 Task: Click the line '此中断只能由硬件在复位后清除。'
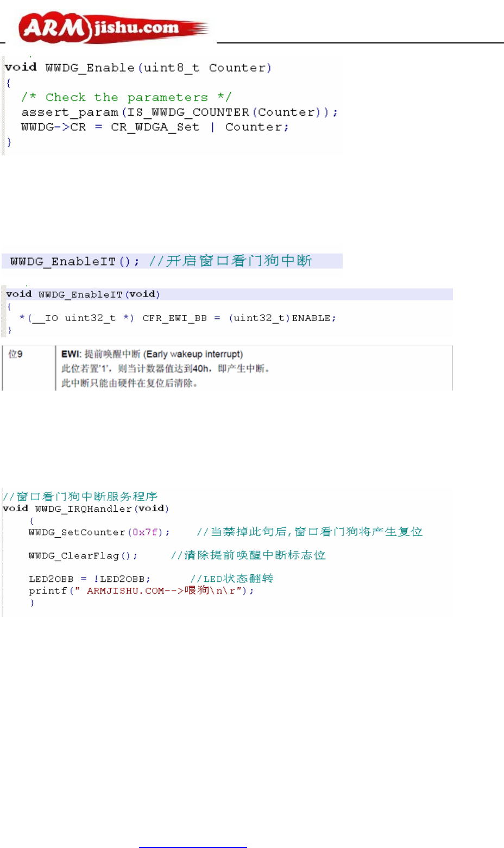[x=129, y=384]
